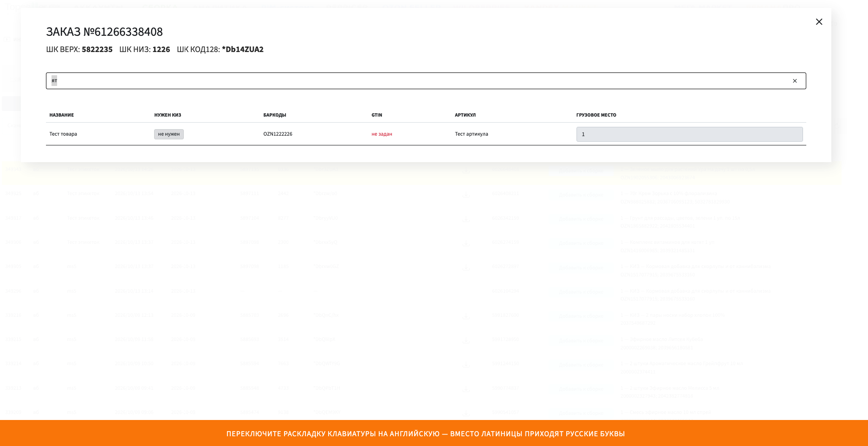868x446 pixels.
Task: Click the Грузовое место input with value 1
Action: pos(689,134)
